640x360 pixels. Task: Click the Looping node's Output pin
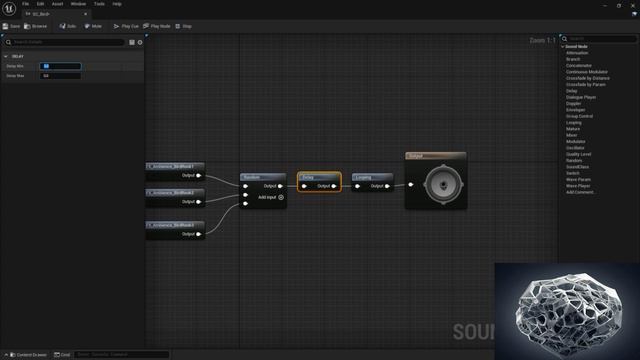coord(387,186)
